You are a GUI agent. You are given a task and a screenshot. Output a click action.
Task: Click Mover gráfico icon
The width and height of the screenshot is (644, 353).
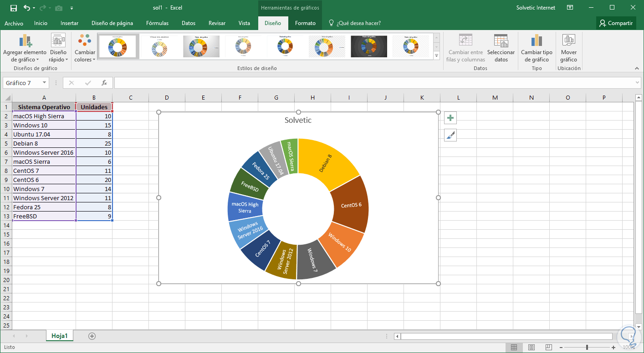point(568,48)
